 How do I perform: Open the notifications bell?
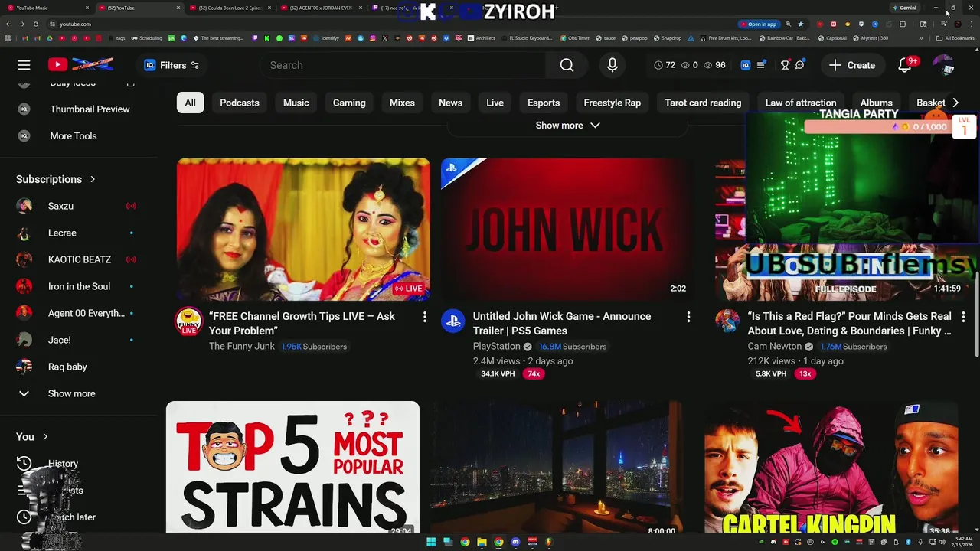[905, 65]
